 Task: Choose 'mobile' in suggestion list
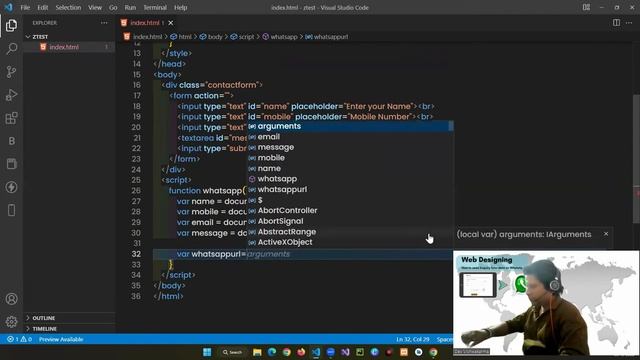click(x=349, y=158)
